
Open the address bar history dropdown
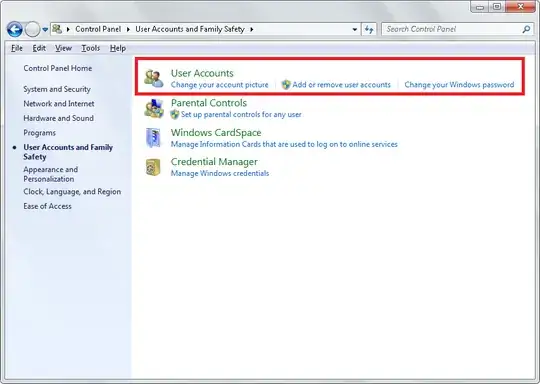(354, 30)
